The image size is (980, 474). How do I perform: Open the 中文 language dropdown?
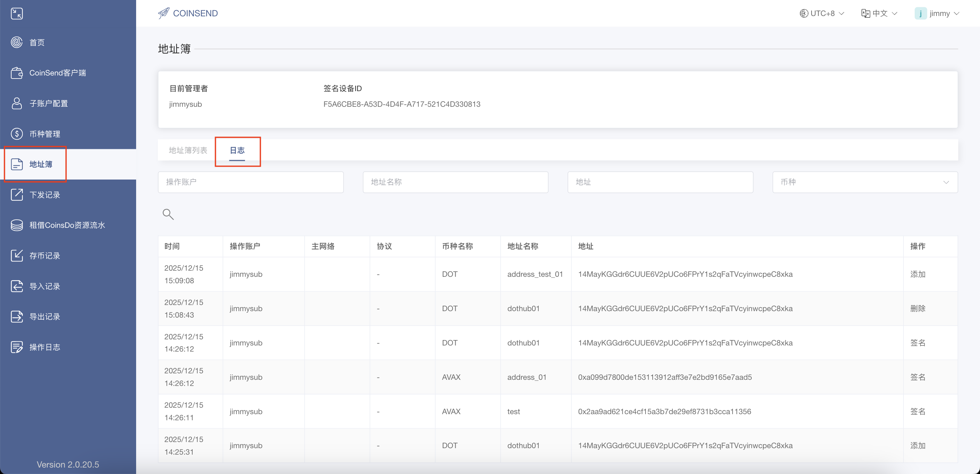879,13
